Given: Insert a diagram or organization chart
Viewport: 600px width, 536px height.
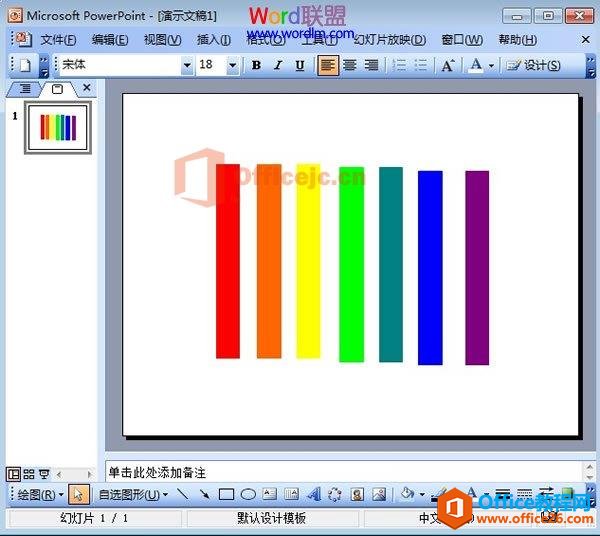Looking at the screenshot, I should pyautogui.click(x=335, y=494).
